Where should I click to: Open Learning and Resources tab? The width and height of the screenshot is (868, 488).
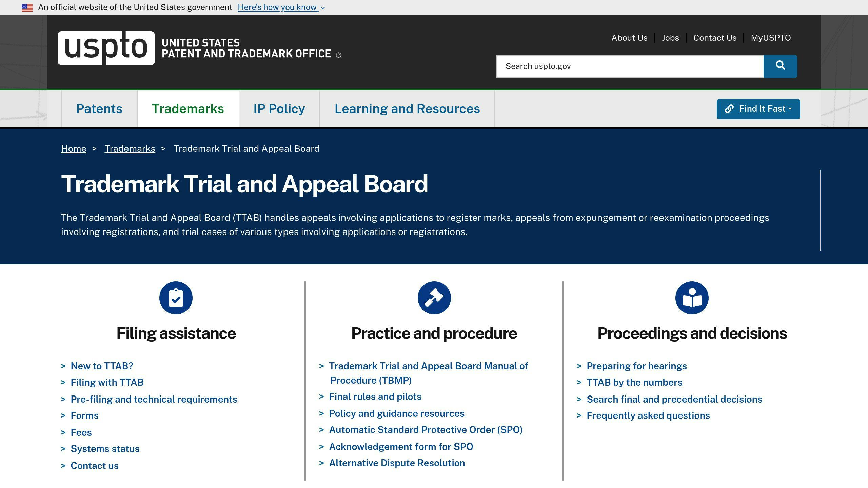pyautogui.click(x=407, y=109)
